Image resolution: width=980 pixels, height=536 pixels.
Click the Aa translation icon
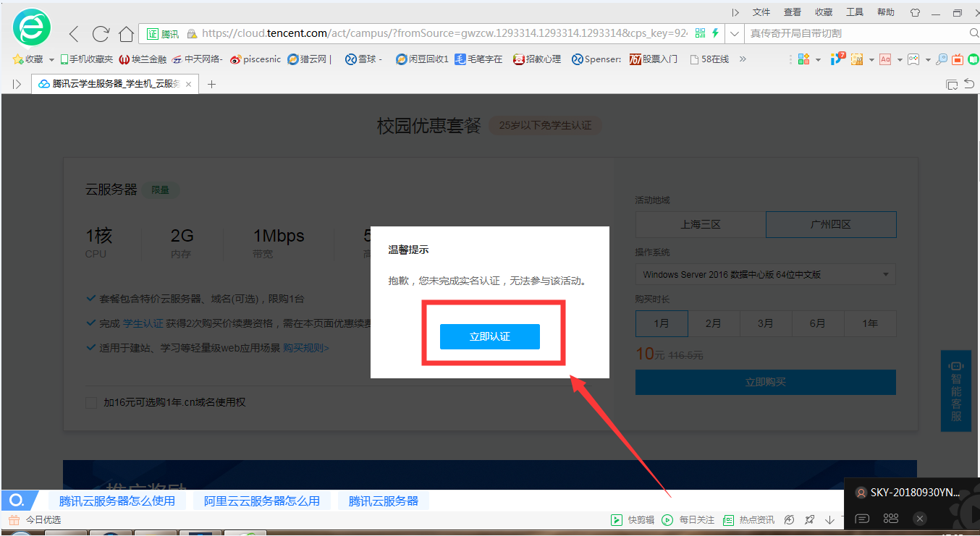[x=885, y=59]
